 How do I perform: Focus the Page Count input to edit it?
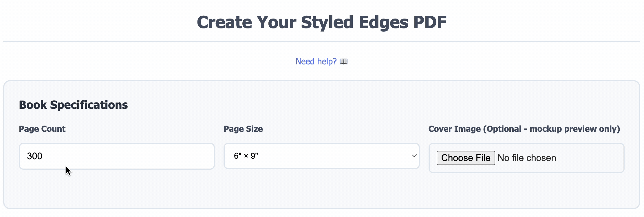[x=116, y=156]
